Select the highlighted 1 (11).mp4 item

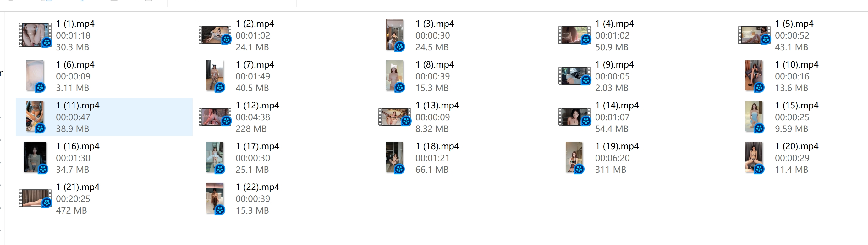[x=104, y=117]
